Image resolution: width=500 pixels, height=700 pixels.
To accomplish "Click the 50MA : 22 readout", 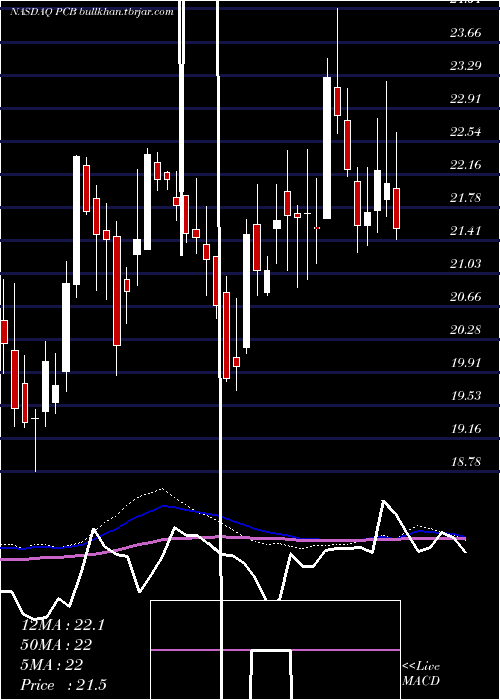I will (56, 645).
